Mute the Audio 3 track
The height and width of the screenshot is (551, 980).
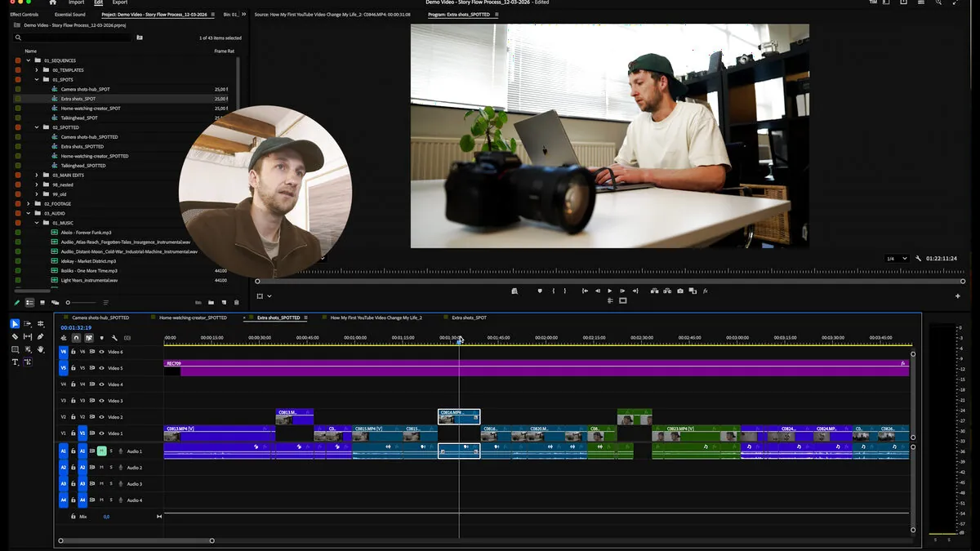pos(102,484)
